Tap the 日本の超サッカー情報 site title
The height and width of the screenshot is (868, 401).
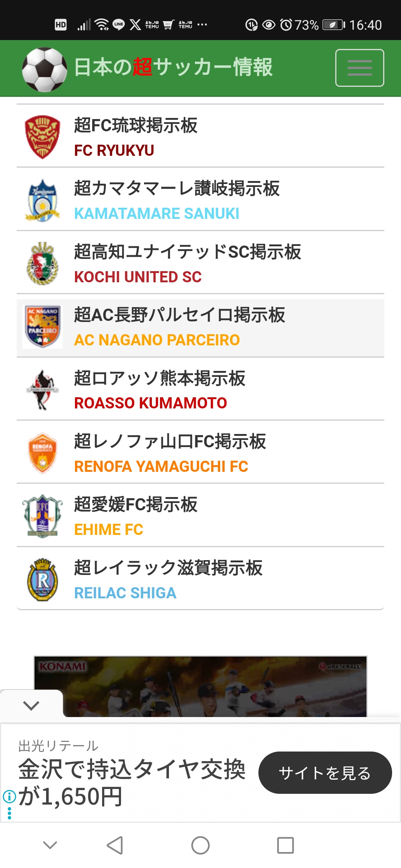173,68
